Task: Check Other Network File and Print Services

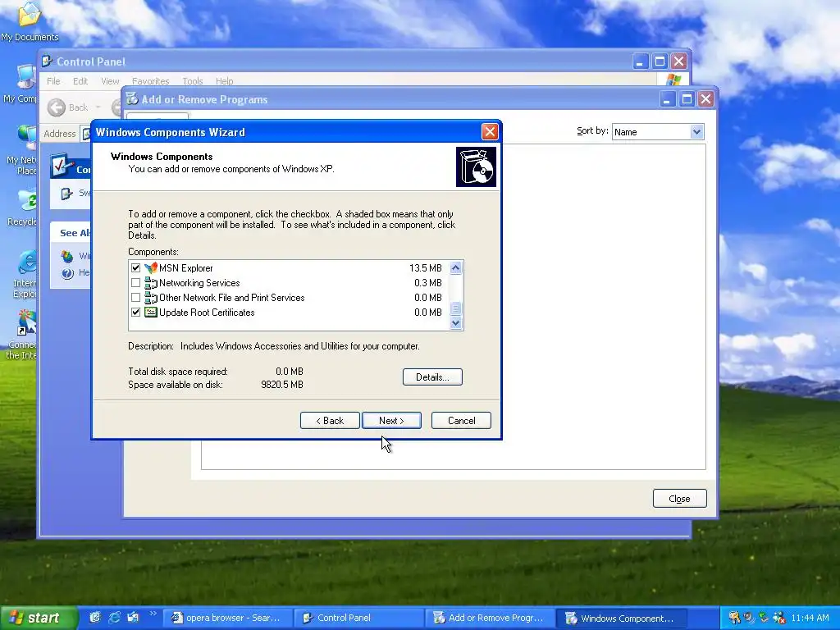Action: pyautogui.click(x=135, y=297)
